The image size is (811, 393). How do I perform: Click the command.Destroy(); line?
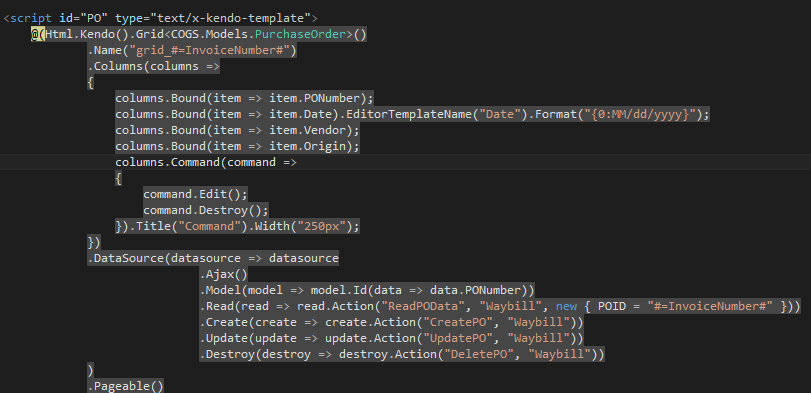[x=206, y=211]
